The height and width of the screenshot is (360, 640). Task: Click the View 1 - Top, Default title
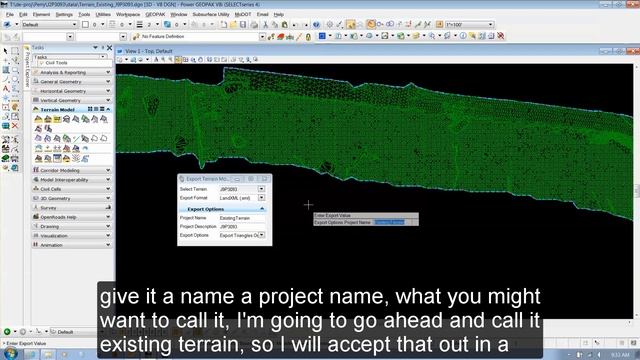[149, 51]
